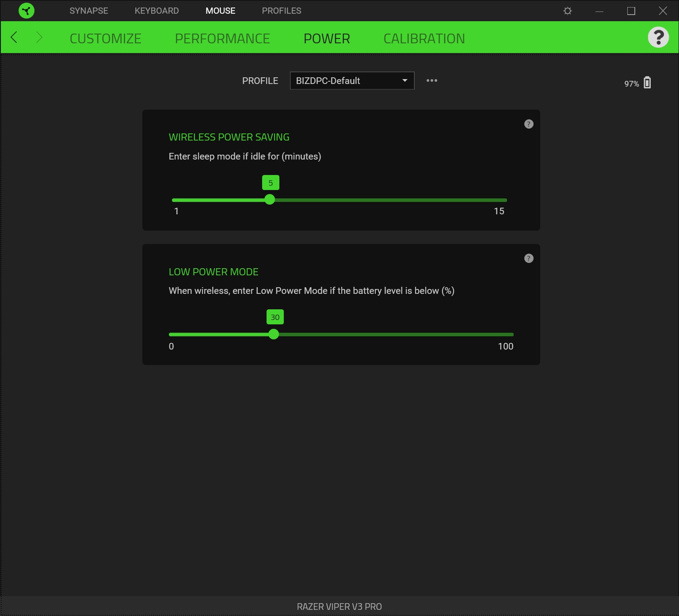
Task: Maximize the Synapse window
Action: click(631, 11)
